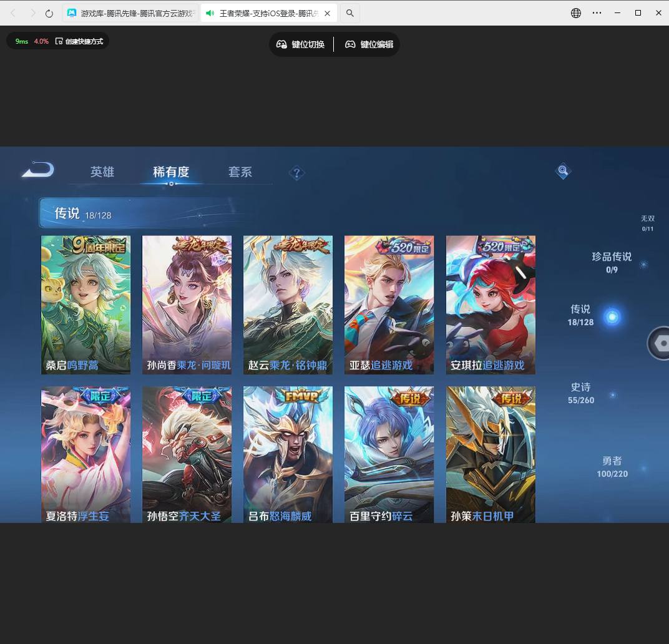Click the 键位编辑 button

coord(368,44)
